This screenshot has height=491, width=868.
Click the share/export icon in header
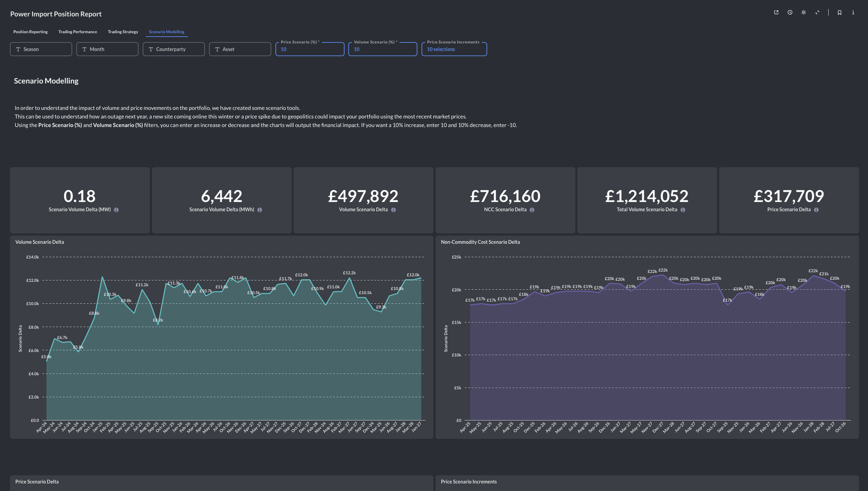776,13
